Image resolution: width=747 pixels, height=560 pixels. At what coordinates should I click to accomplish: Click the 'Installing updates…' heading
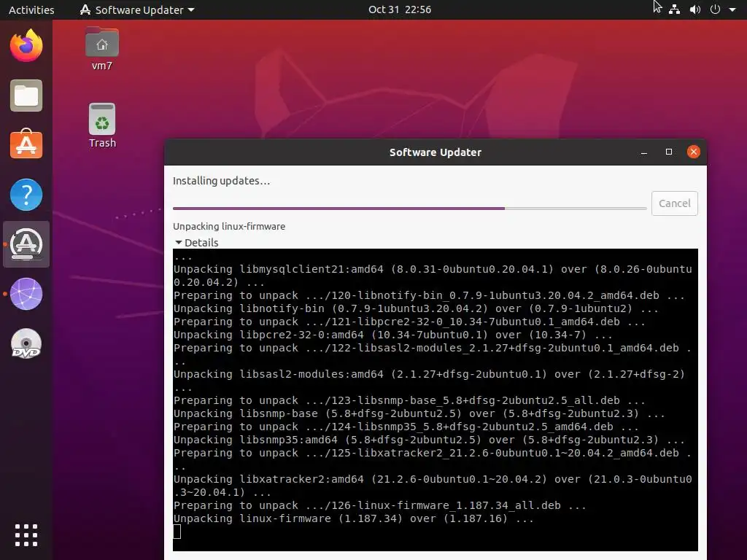click(221, 181)
